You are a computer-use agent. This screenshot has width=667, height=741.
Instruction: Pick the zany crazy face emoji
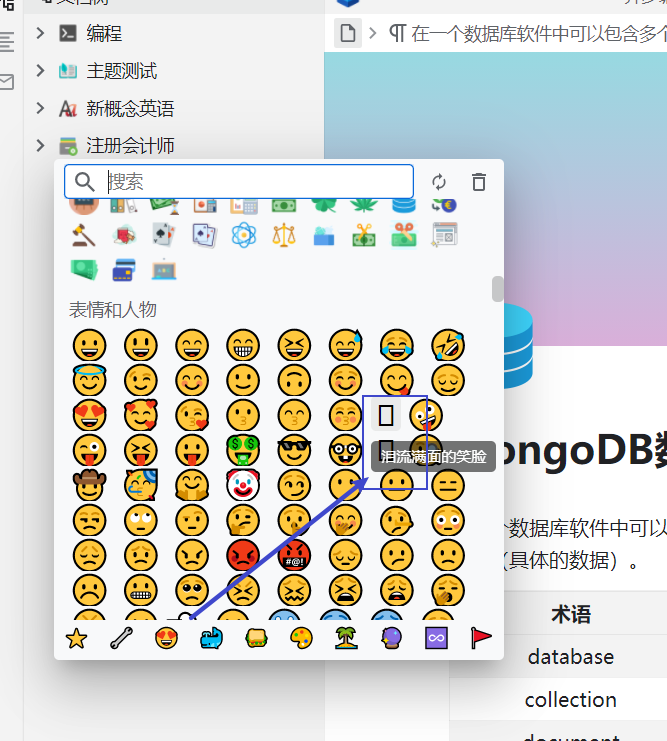426,415
